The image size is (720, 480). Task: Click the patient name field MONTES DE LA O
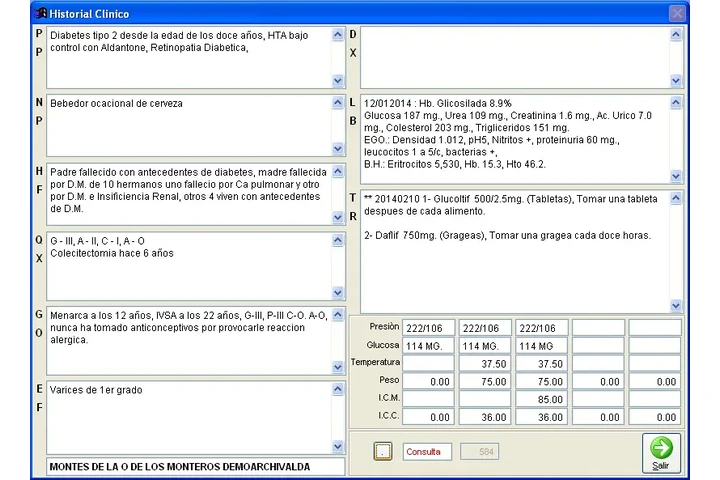(x=196, y=467)
